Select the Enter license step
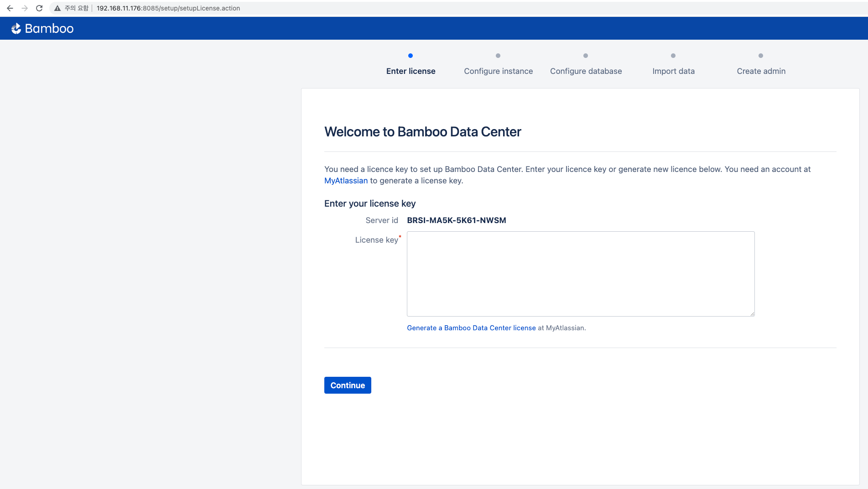The width and height of the screenshot is (868, 489). (411, 71)
